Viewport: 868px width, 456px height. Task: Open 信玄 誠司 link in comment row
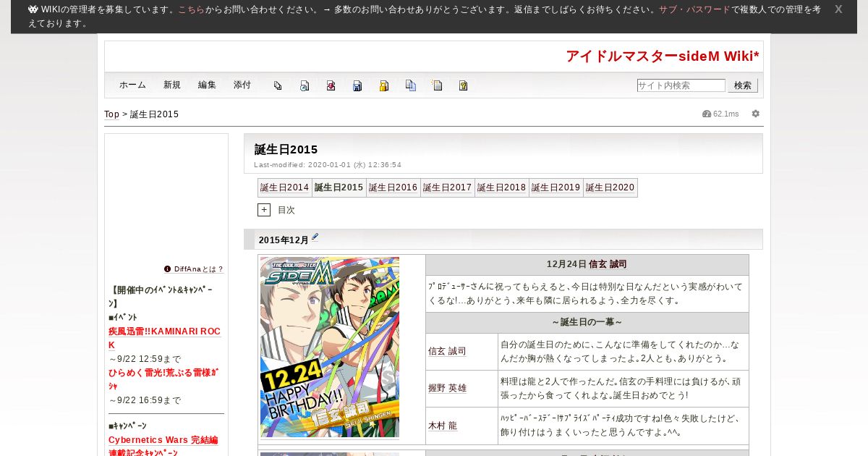click(447, 351)
